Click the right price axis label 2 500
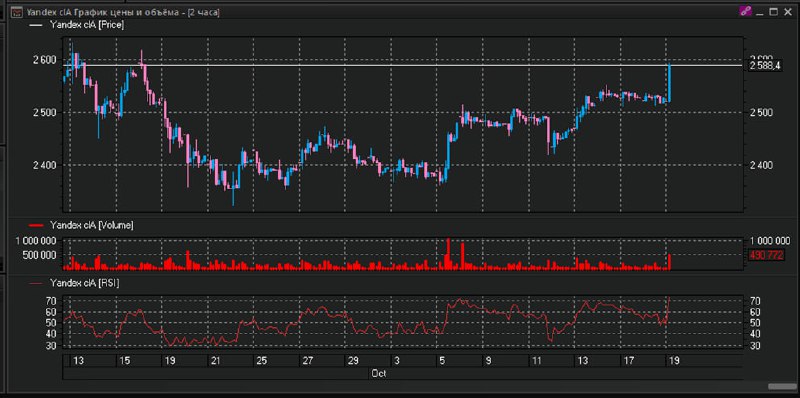 [x=762, y=112]
